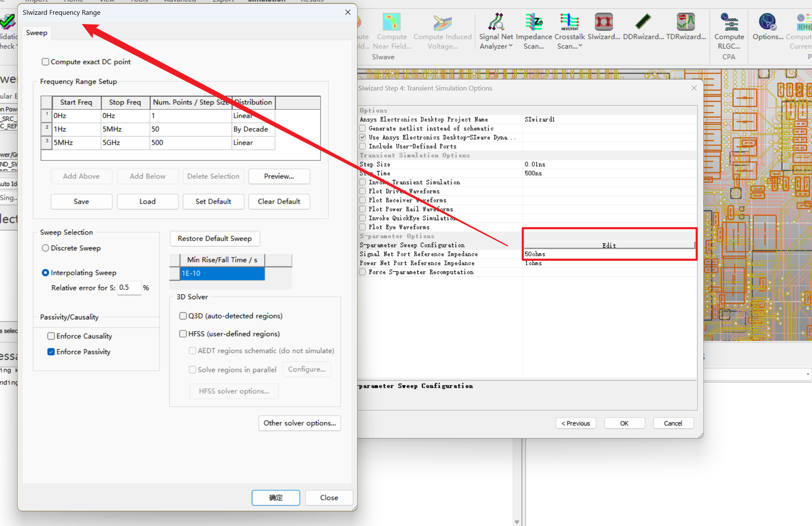
Task: Enable Compute exact DC point checkbox
Action: pyautogui.click(x=45, y=62)
